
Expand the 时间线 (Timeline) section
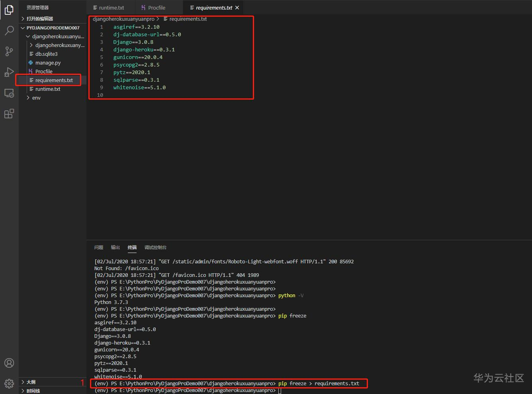[53, 390]
